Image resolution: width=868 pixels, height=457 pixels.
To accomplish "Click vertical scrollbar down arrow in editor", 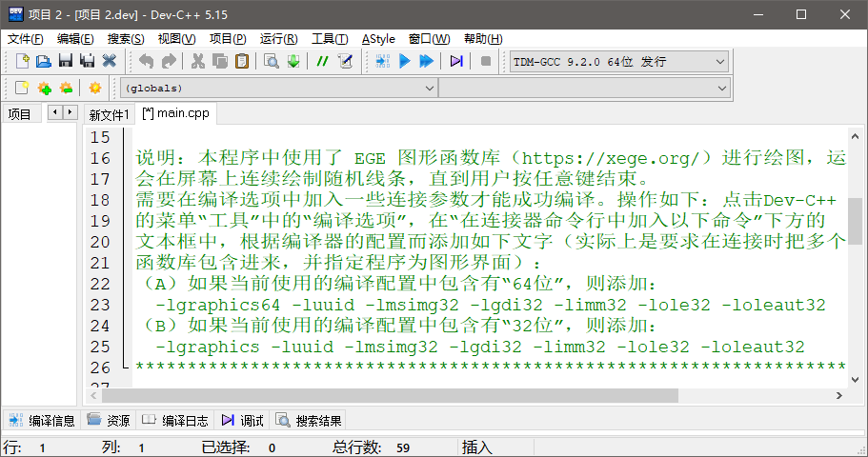I will coord(855,380).
